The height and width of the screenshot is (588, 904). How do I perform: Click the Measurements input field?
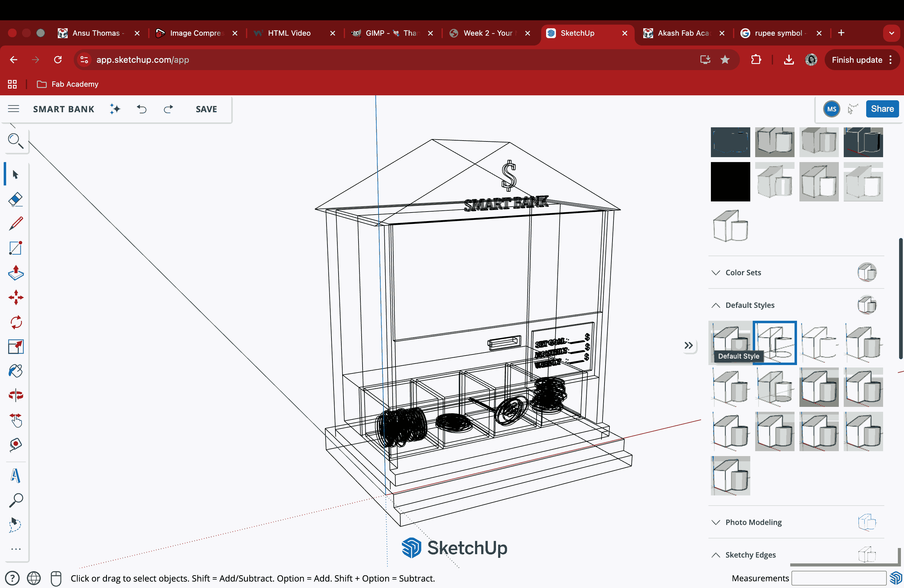click(839, 578)
